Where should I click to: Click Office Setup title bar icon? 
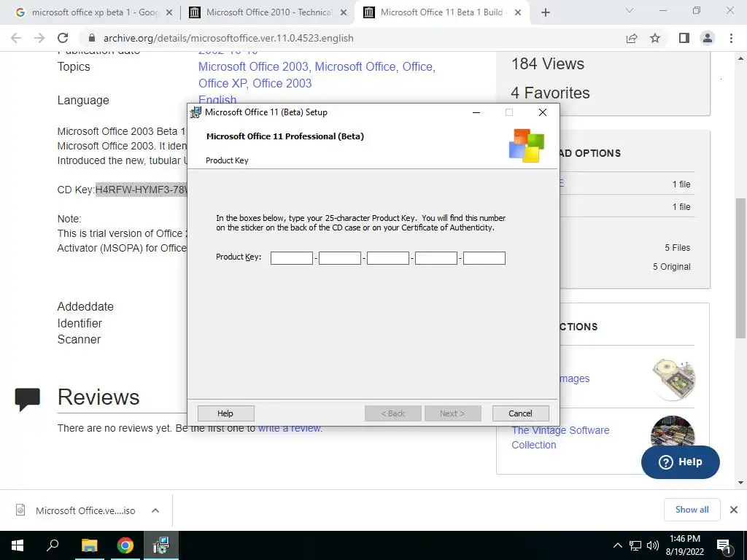point(196,112)
